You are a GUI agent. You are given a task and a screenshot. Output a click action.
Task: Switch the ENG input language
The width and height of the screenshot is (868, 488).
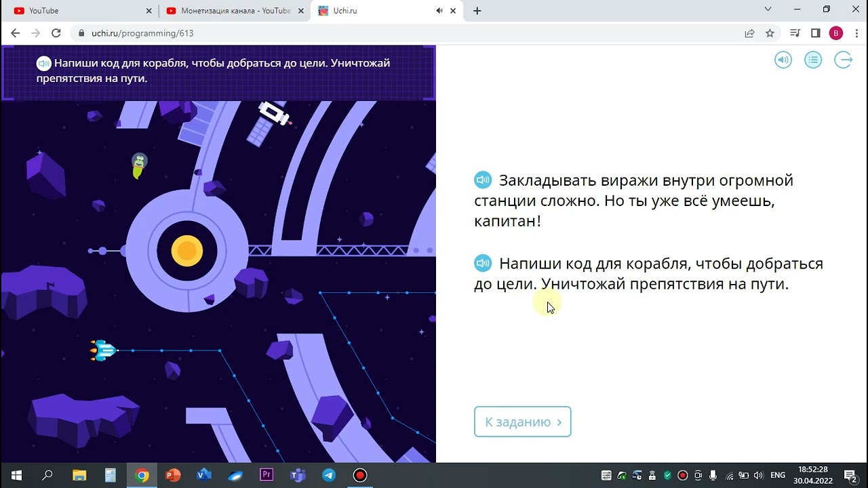tap(778, 475)
